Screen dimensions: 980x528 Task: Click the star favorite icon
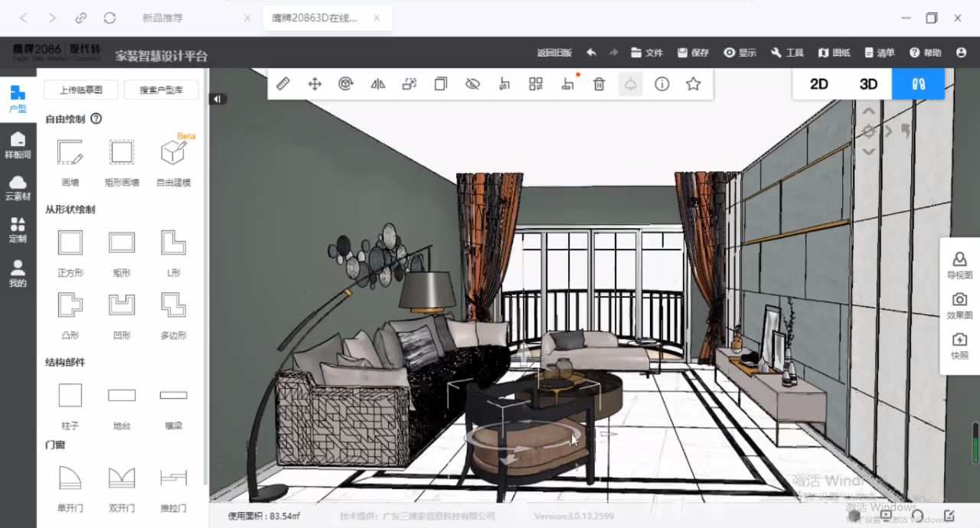tap(694, 84)
